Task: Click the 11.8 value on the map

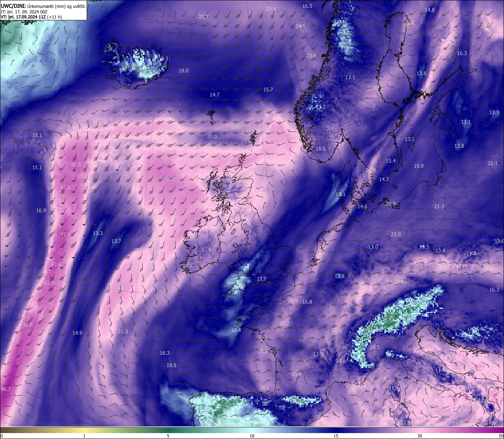Action: coord(471,253)
